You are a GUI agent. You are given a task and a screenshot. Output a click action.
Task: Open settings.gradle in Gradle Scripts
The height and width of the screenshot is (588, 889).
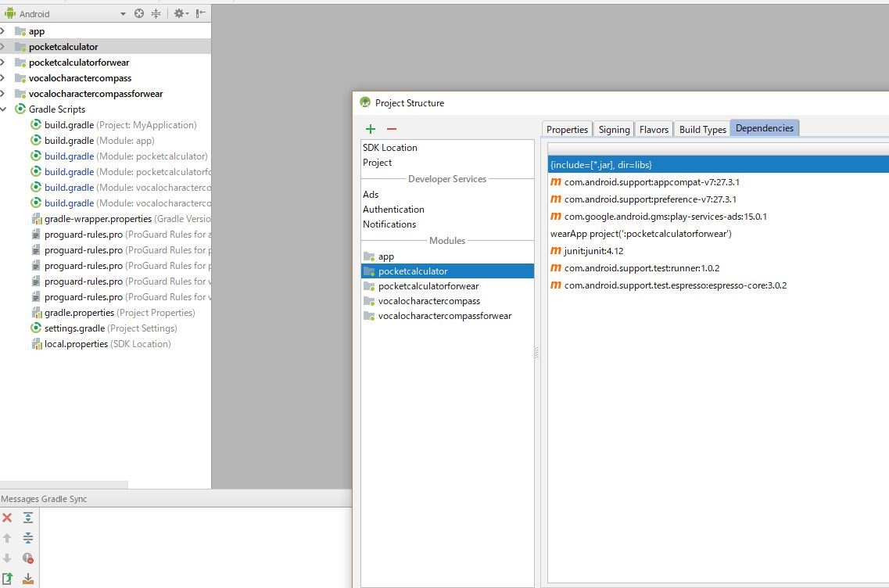coord(70,328)
